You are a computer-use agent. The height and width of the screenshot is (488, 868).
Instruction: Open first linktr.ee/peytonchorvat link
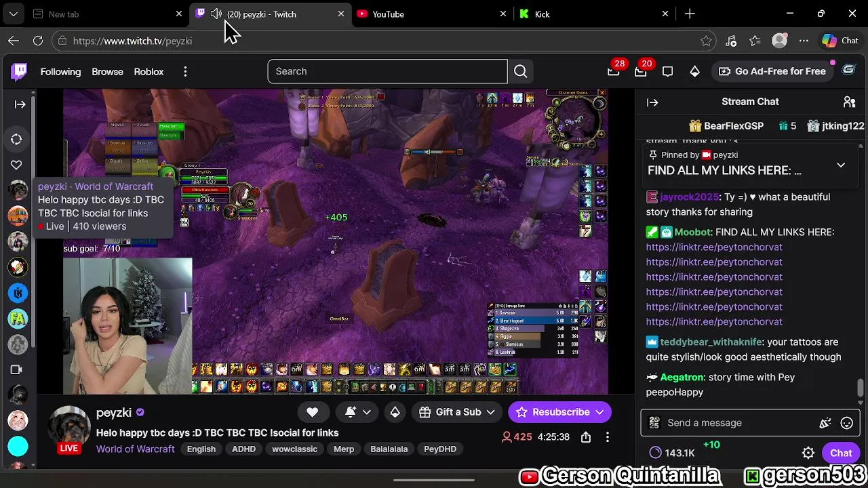714,247
